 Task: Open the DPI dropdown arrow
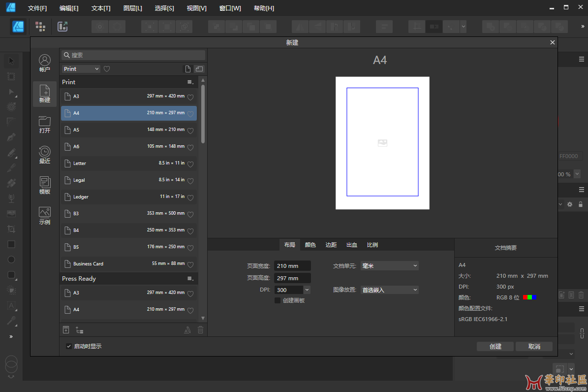click(307, 290)
